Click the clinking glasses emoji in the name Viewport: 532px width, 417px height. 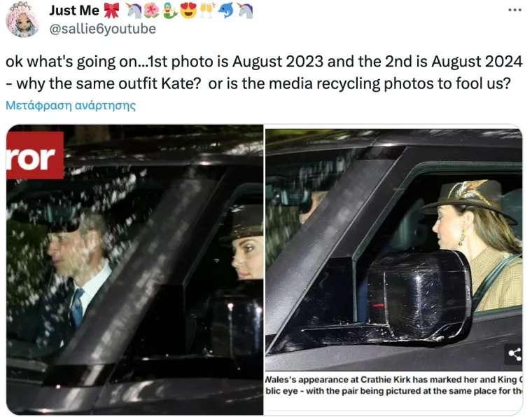(x=207, y=11)
